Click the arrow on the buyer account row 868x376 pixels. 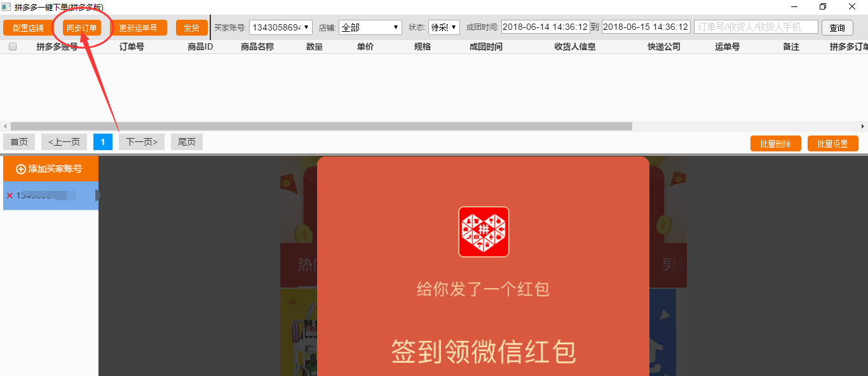[x=98, y=195]
